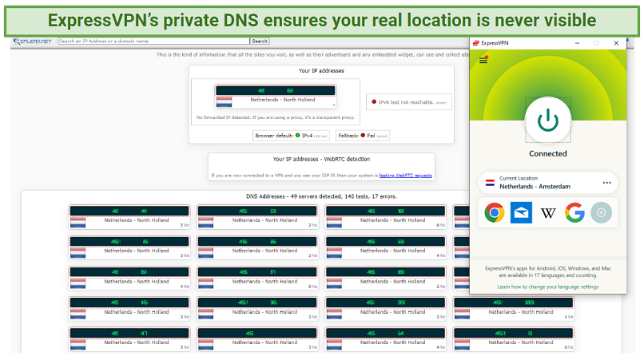Launch the Chrome shortcut in ExpressVPN
Viewport: 644px width, 360px height.
[x=495, y=212]
